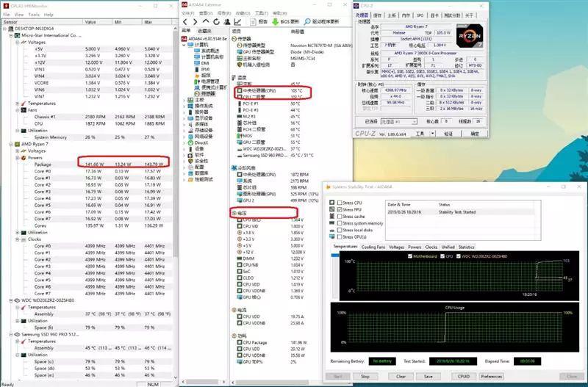Click the green BIOS update arrow icon

275,22
